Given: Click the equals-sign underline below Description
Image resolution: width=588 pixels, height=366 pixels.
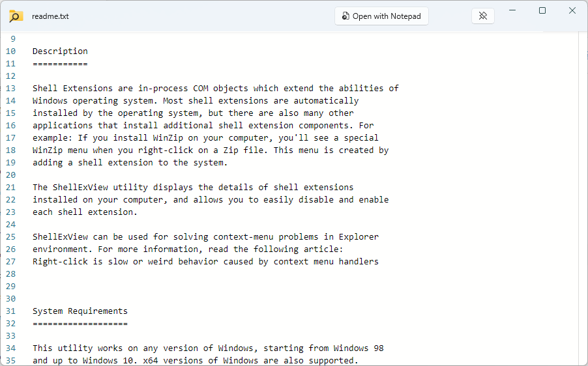Looking at the screenshot, I should pos(60,64).
